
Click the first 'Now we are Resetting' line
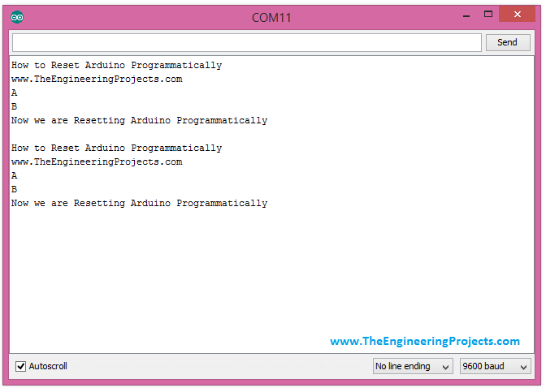point(139,121)
